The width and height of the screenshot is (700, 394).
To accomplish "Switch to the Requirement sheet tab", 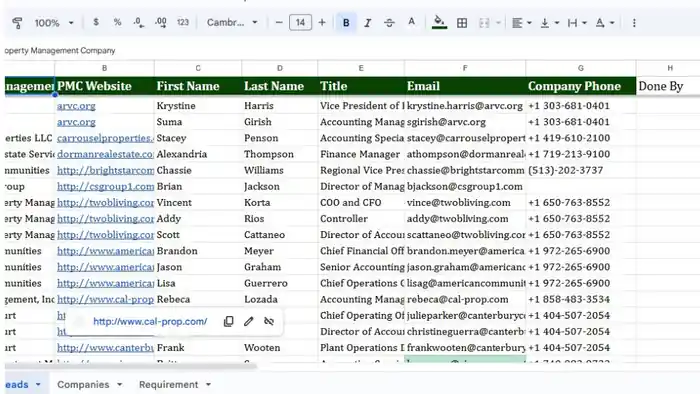I will pos(168,384).
